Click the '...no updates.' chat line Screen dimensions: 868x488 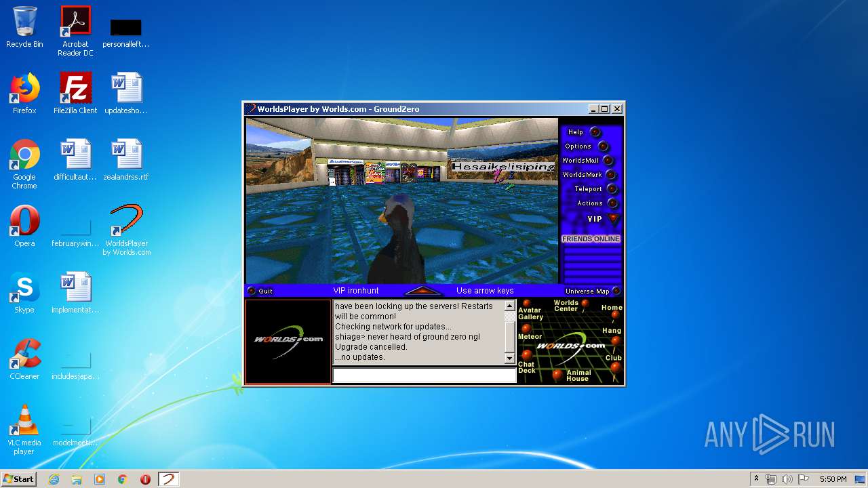point(360,357)
